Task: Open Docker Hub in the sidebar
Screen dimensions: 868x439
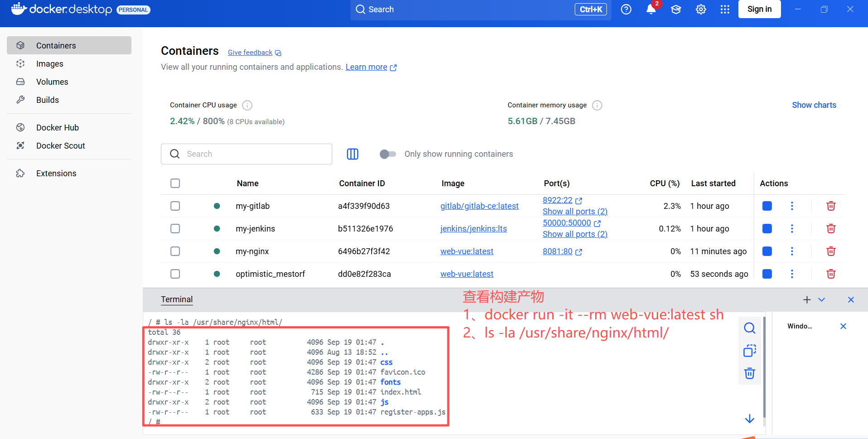Action: click(69, 127)
